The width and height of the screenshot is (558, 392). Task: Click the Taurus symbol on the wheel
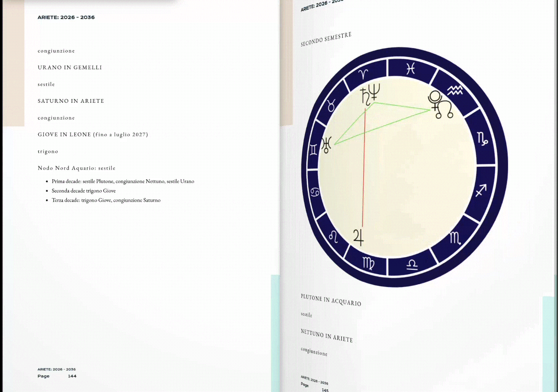tap(331, 106)
